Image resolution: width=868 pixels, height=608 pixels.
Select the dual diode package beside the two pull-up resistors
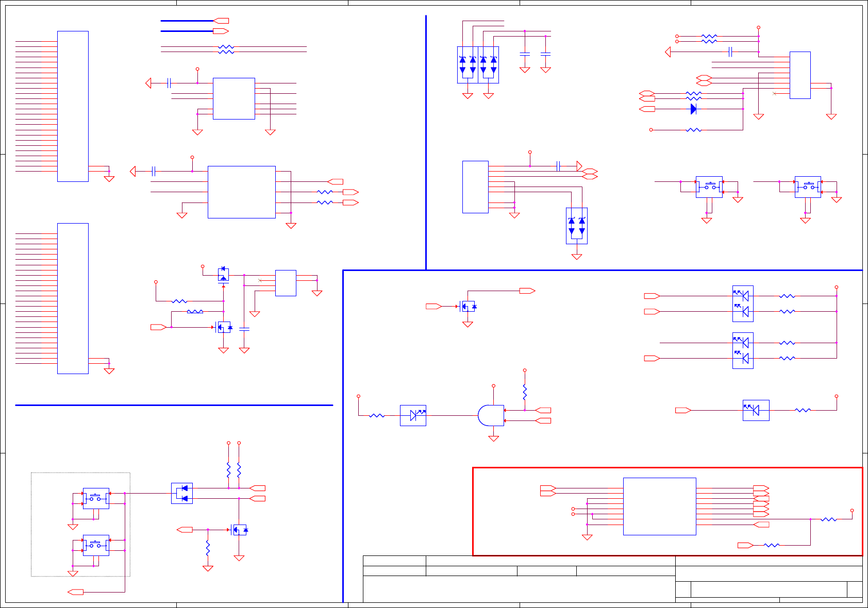tap(182, 493)
